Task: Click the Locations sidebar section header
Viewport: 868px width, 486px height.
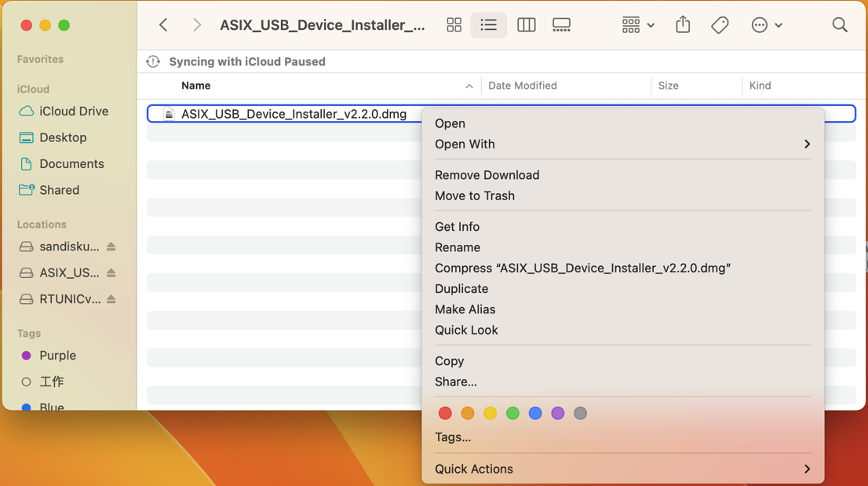Action: pos(42,225)
